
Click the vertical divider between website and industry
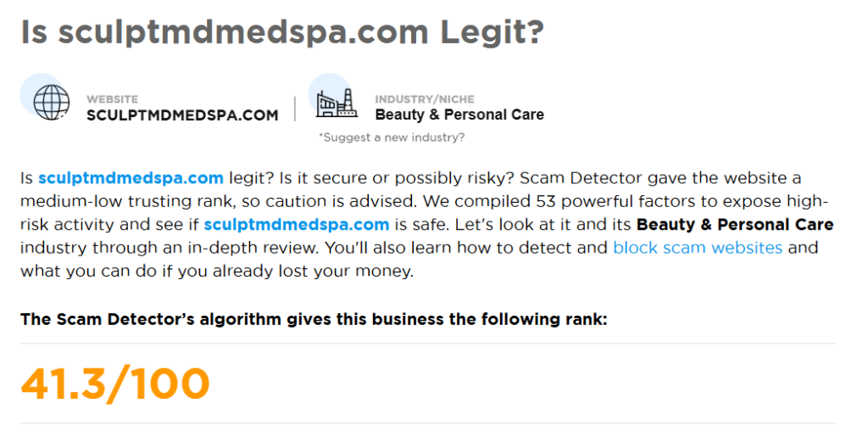[x=295, y=109]
